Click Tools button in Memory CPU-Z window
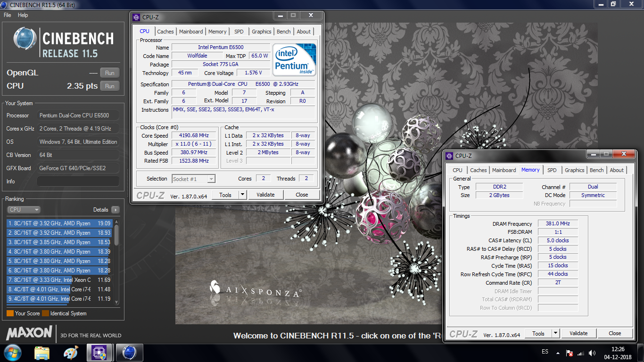644x362 pixels. click(x=538, y=333)
